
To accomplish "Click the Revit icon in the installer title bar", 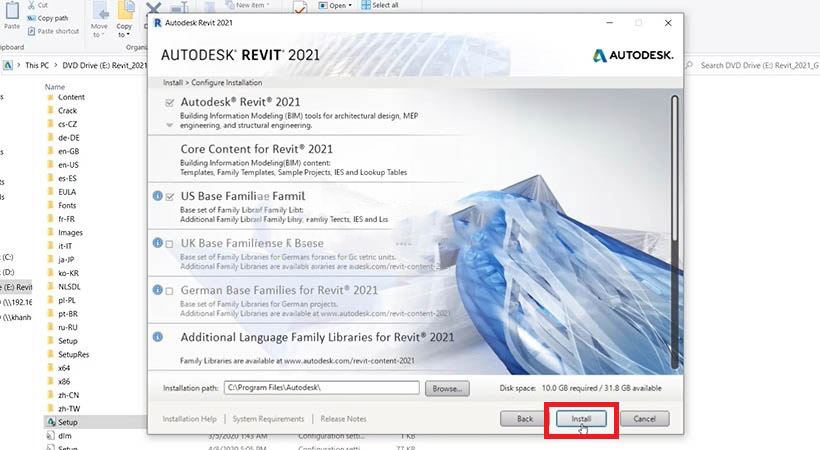I will (x=157, y=22).
